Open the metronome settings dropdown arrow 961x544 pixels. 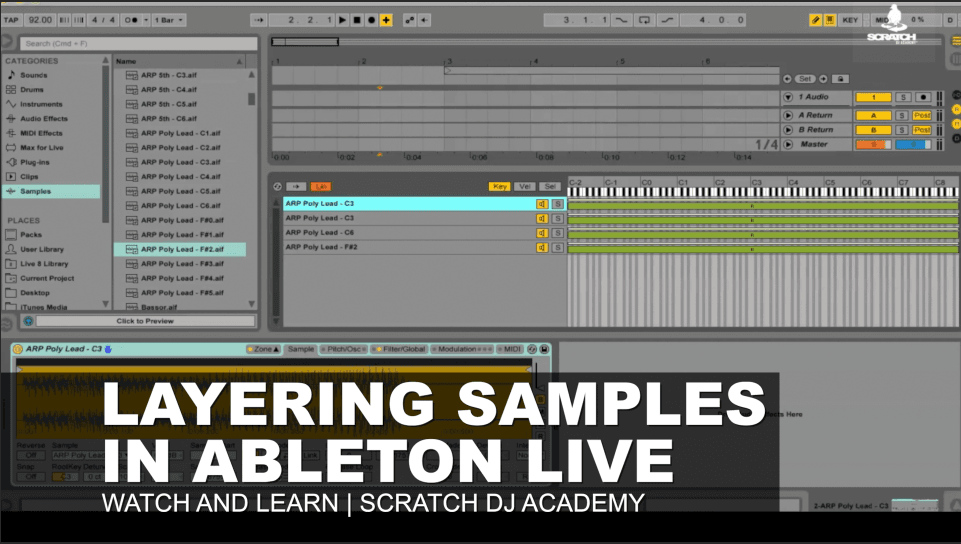pos(146,20)
